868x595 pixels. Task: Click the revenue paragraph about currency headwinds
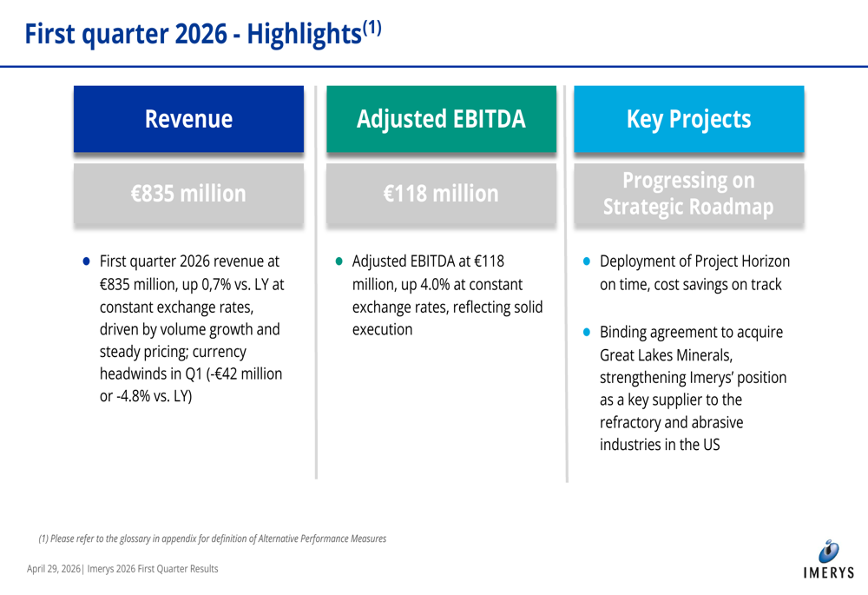click(x=191, y=328)
